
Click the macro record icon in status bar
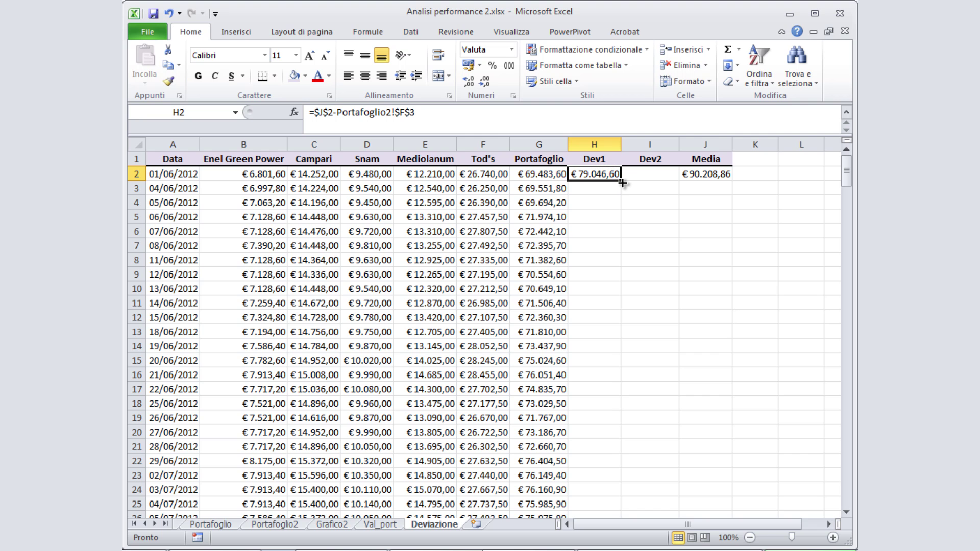pos(198,537)
